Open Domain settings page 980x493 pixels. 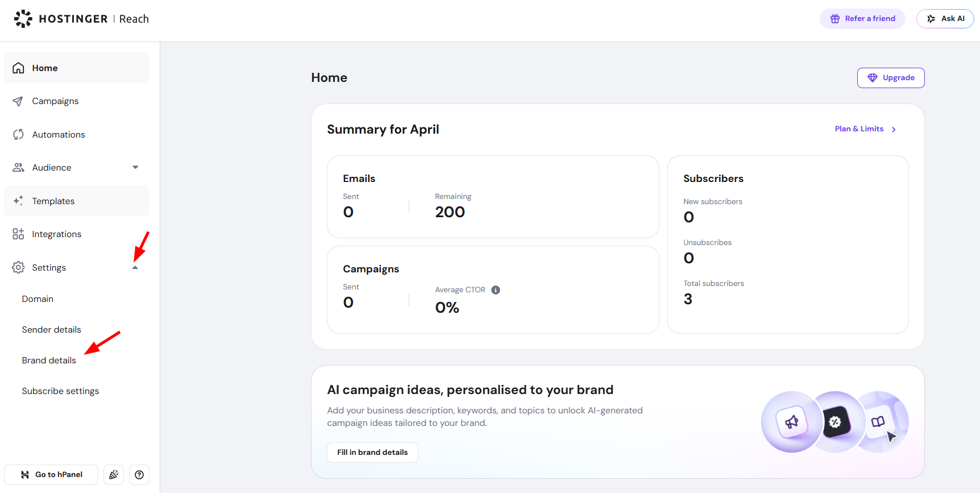pyautogui.click(x=38, y=299)
